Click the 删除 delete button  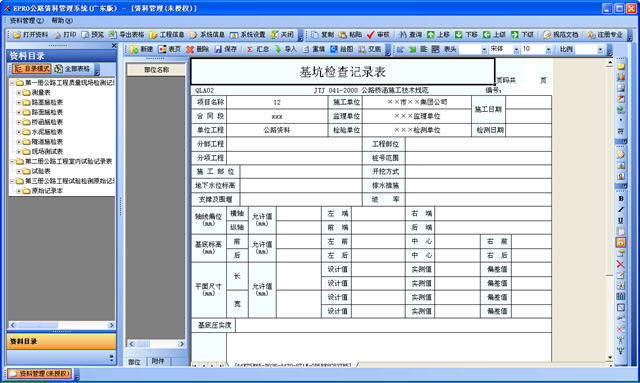[x=197, y=49]
